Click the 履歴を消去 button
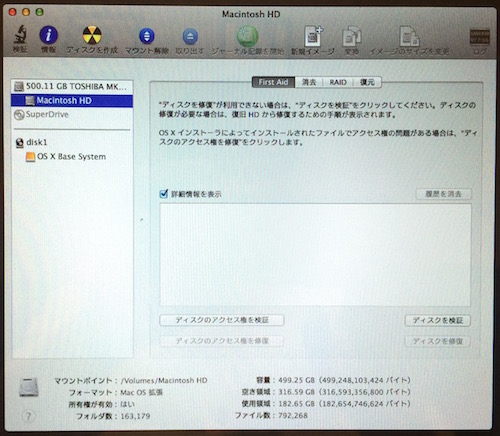Screen dimensions: 500x436 pyautogui.click(x=443, y=194)
